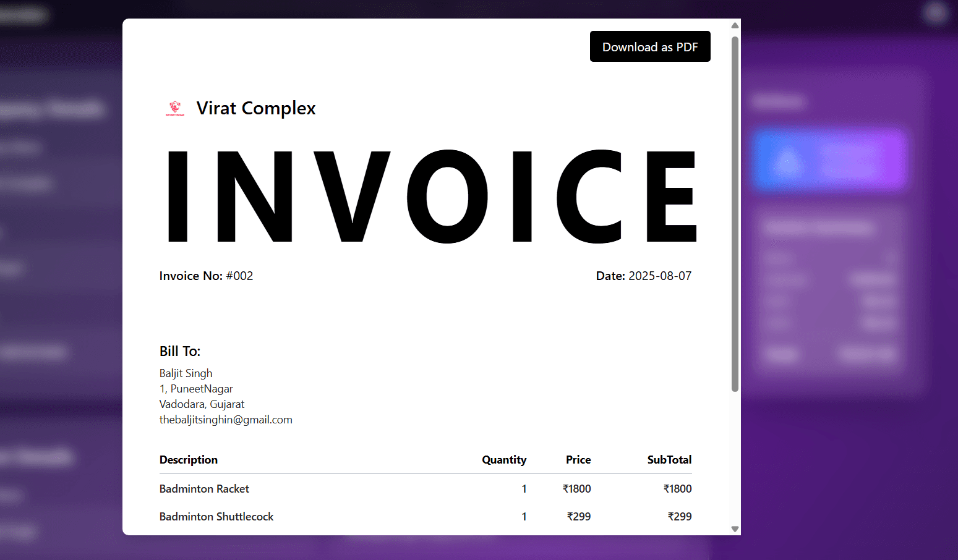Select the customer name Baljit Singh
The image size is (958, 560).
click(186, 373)
